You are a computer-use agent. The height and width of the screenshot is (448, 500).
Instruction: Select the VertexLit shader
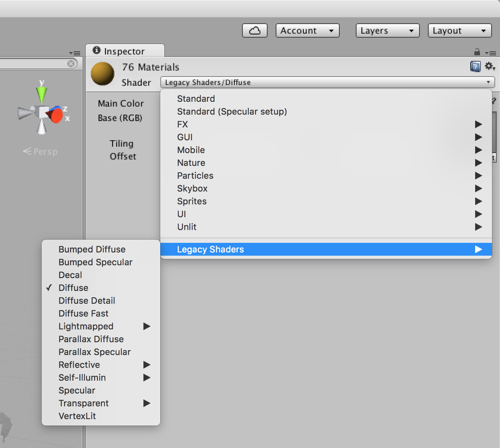(101, 416)
